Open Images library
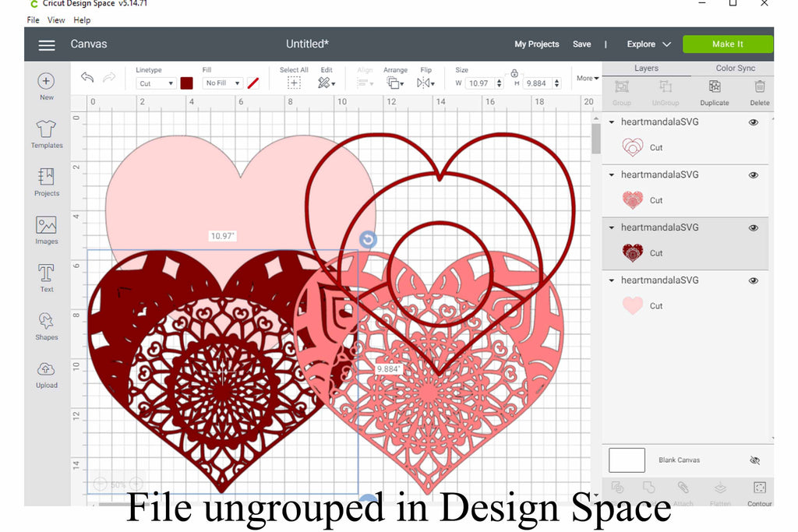 click(46, 230)
